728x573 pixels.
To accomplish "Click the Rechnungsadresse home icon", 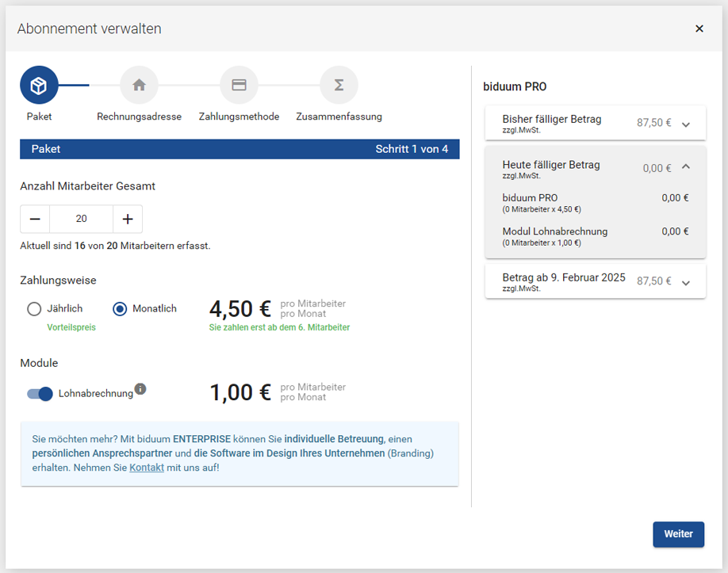I will coord(139,85).
